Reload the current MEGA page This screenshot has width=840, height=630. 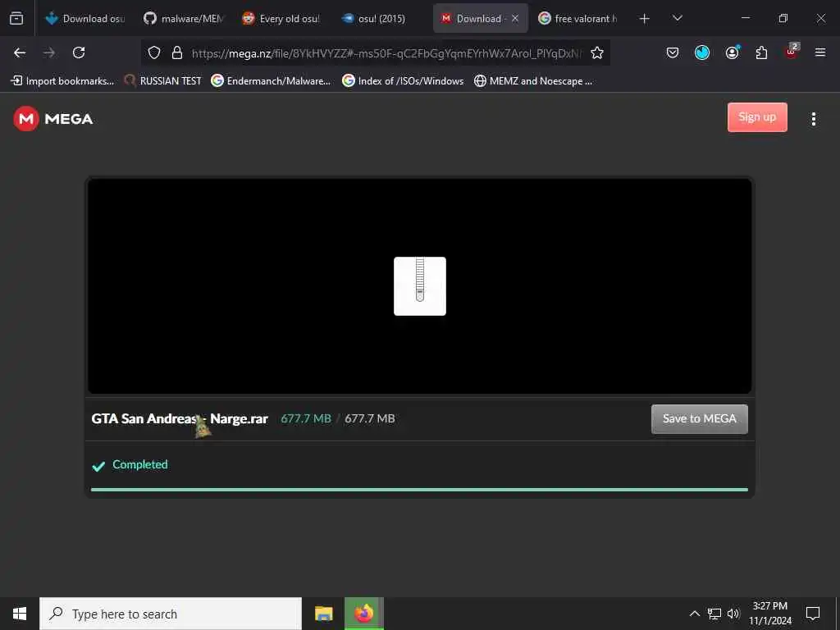coord(79,52)
